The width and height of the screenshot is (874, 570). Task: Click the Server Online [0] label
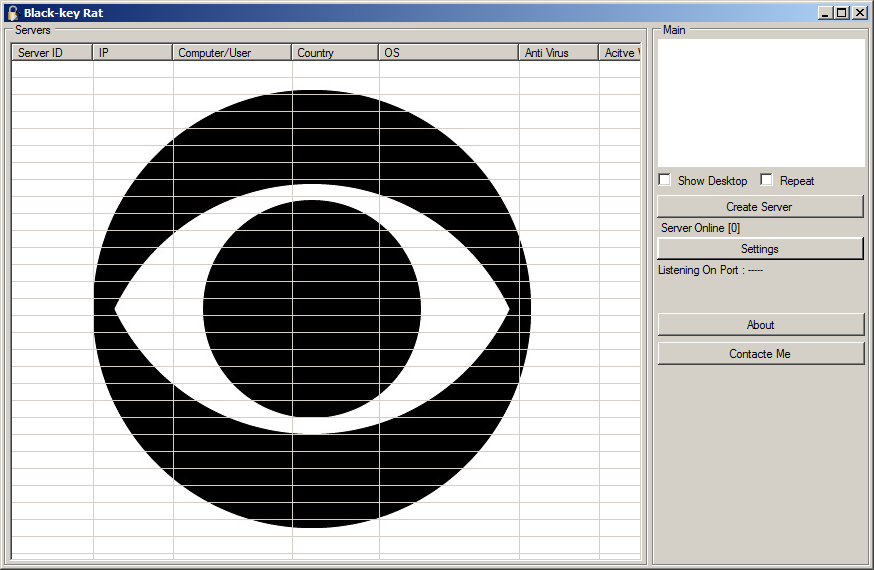[700, 228]
